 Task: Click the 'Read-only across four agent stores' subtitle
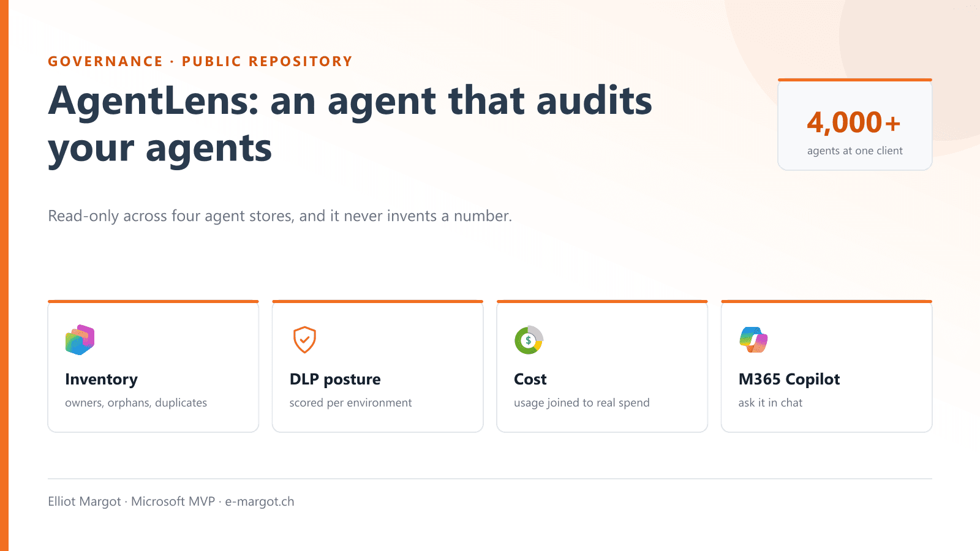coord(280,216)
